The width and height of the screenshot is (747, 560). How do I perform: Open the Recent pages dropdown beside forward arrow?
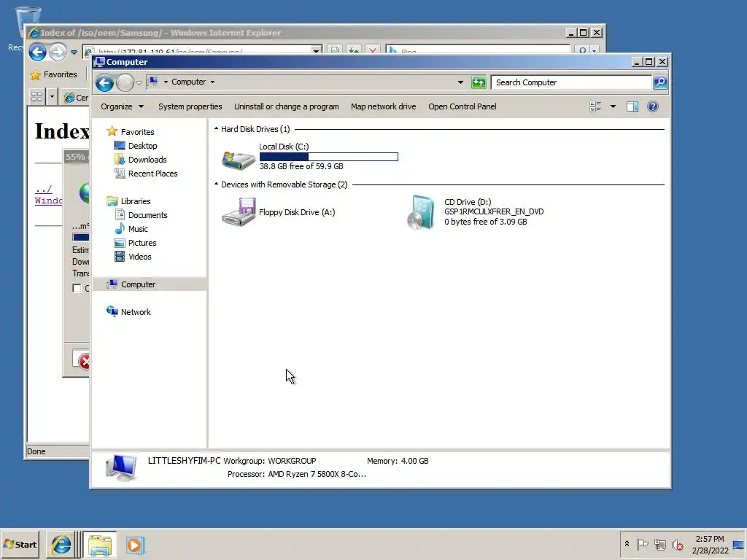pyautogui.click(x=139, y=83)
